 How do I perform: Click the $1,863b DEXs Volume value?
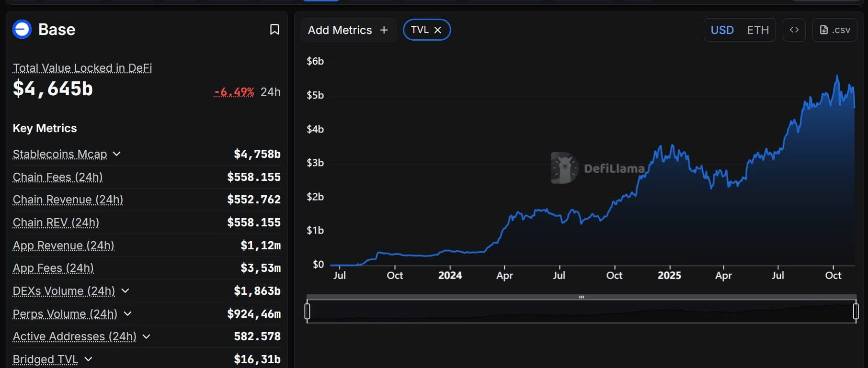point(257,291)
